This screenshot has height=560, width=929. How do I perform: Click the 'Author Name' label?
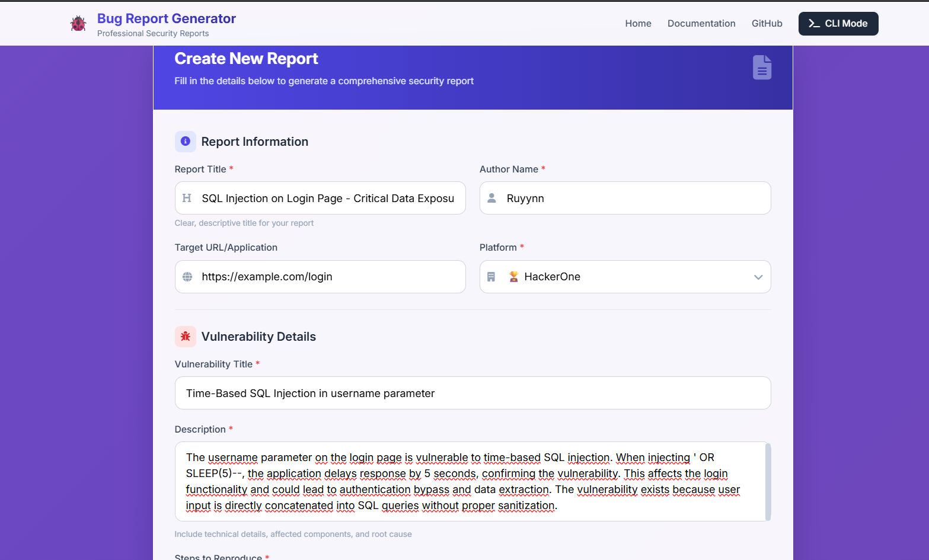[x=509, y=169]
